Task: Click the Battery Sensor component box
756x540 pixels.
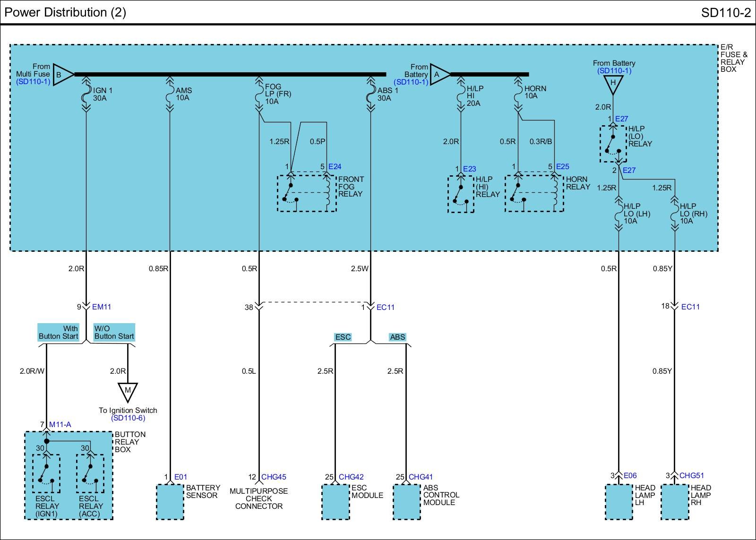Action: coord(170,502)
